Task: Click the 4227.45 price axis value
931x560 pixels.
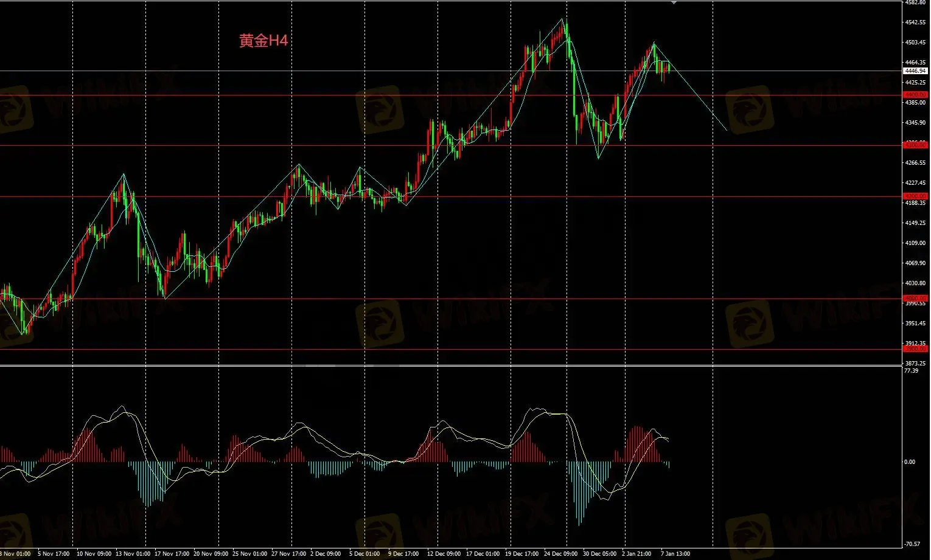Action: click(x=915, y=183)
